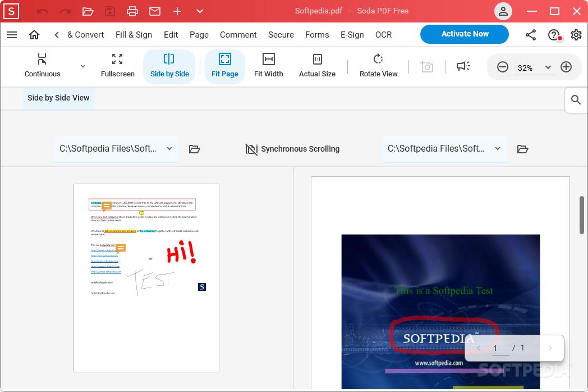This screenshot has height=392, width=588.
Task: Click the Activate Now button
Action: [465, 34]
